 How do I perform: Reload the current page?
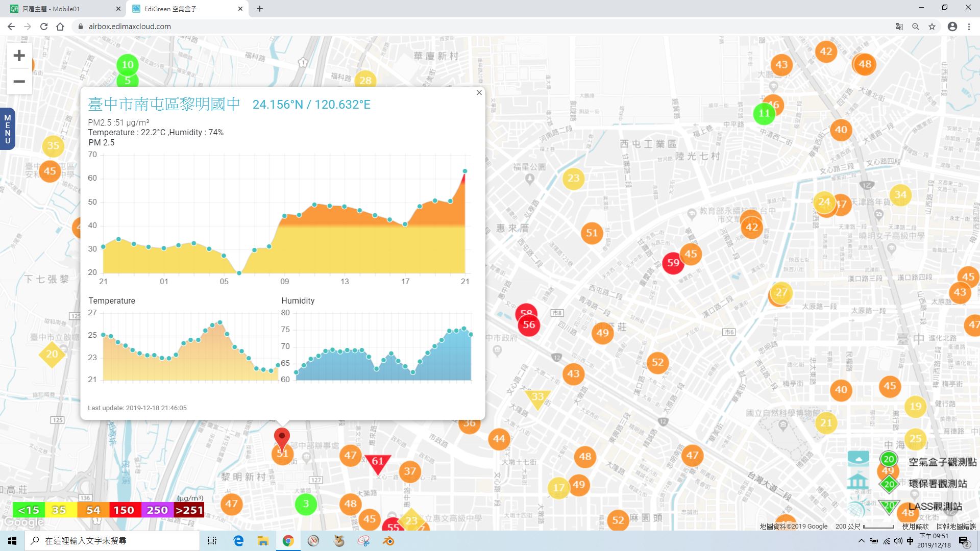[x=44, y=27]
